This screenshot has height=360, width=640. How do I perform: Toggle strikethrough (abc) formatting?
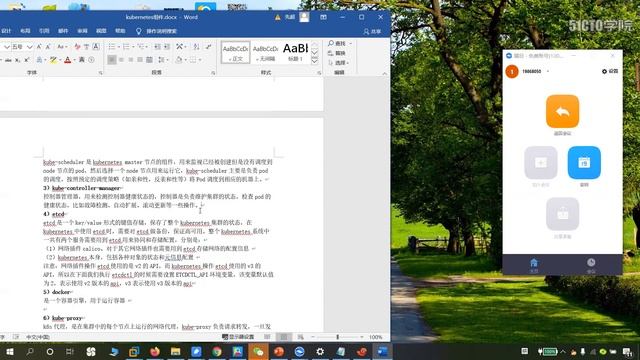[x=8, y=60]
